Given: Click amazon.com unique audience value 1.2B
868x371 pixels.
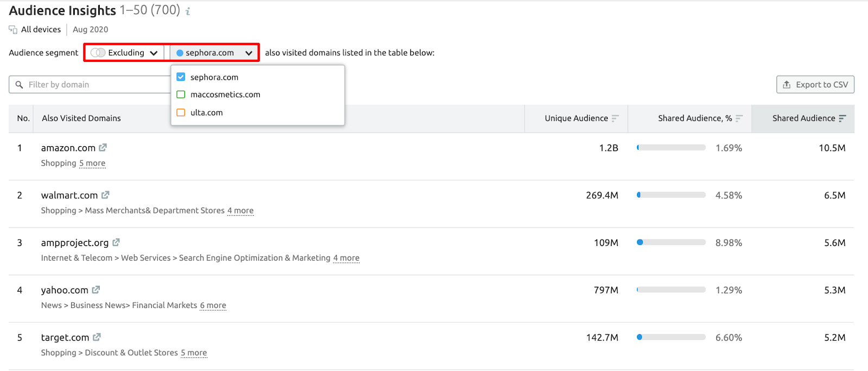Looking at the screenshot, I should pyautogui.click(x=609, y=148).
